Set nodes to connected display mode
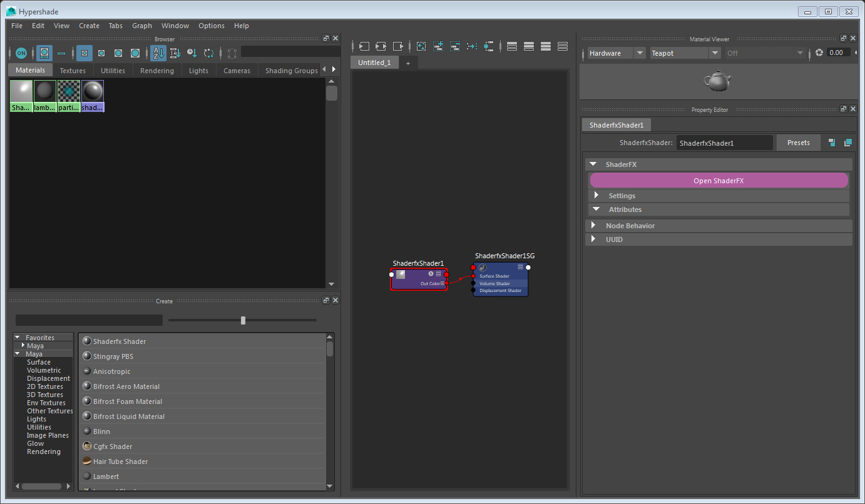Image resolution: width=865 pixels, height=504 pixels. (x=529, y=46)
